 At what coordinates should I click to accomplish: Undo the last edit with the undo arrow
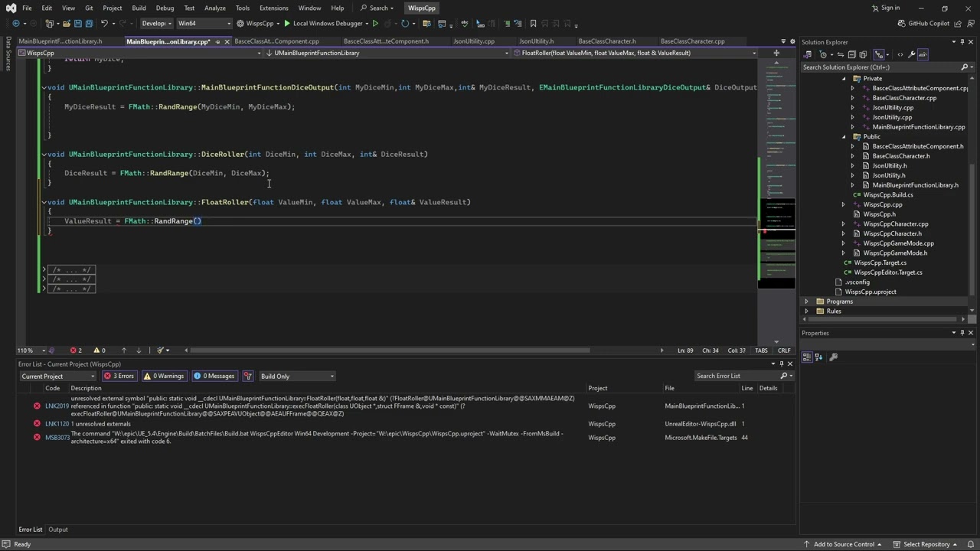pos(104,24)
